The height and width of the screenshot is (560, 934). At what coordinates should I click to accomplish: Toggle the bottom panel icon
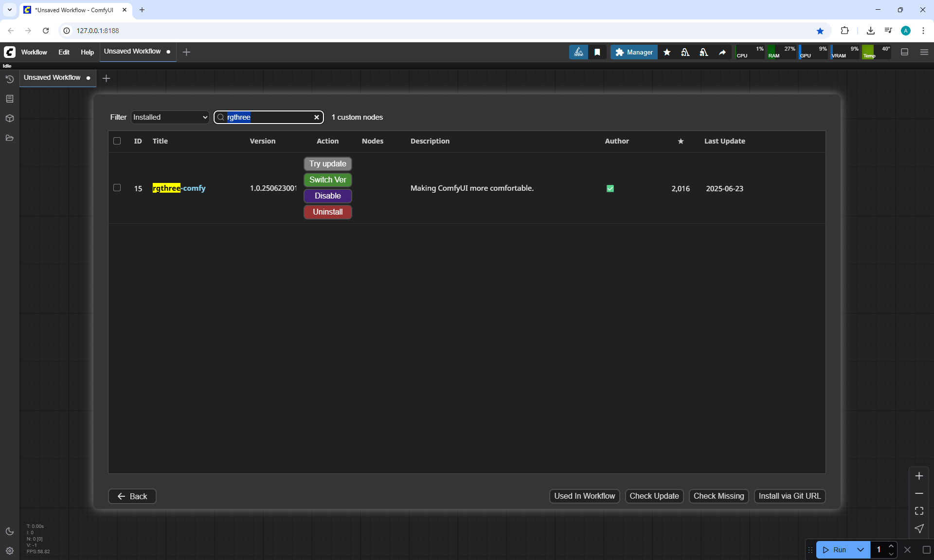pyautogui.click(x=904, y=52)
